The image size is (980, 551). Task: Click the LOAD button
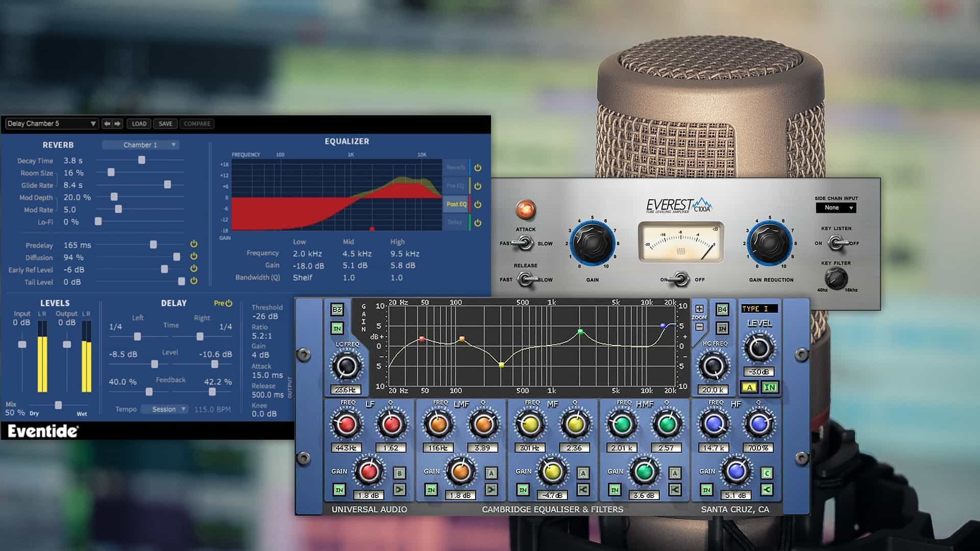click(139, 123)
